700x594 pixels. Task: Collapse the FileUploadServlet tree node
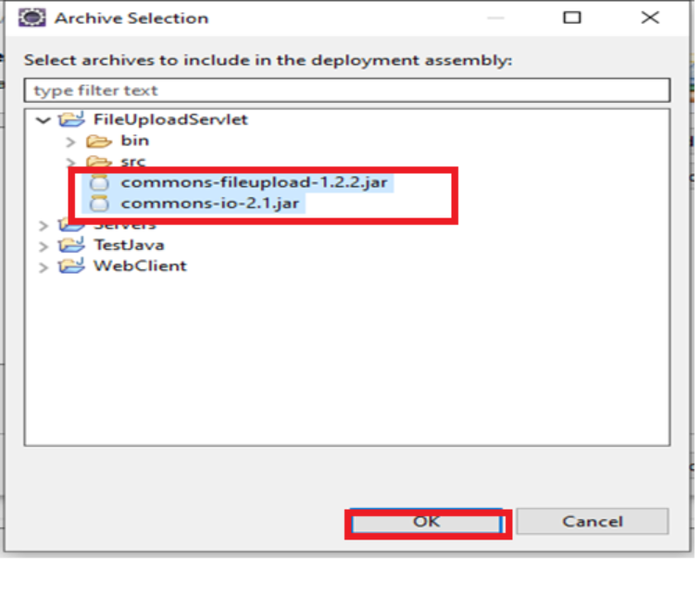pyautogui.click(x=44, y=120)
